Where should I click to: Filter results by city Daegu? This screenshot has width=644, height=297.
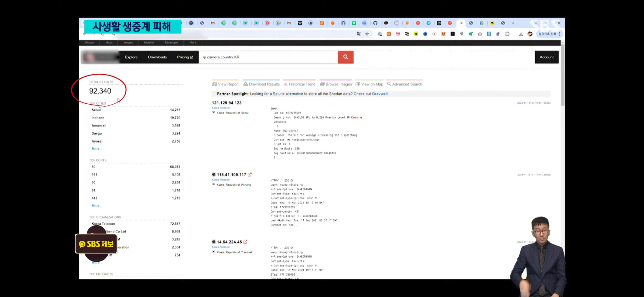pyautogui.click(x=97, y=133)
